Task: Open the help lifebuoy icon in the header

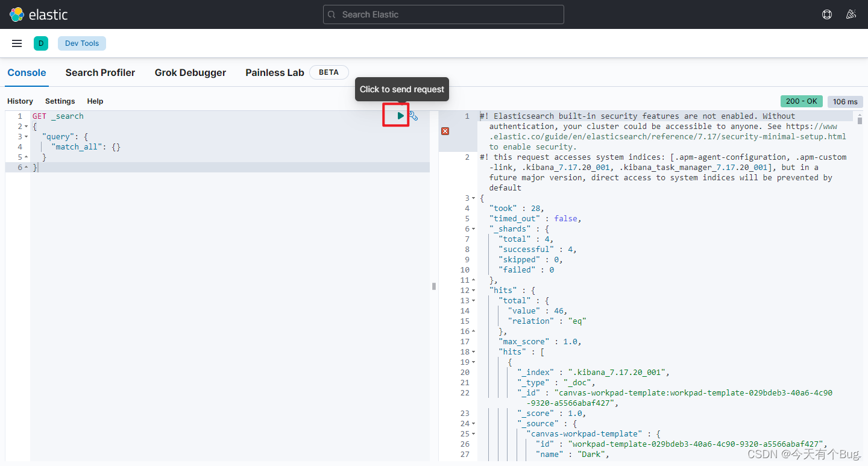Action: [x=826, y=14]
